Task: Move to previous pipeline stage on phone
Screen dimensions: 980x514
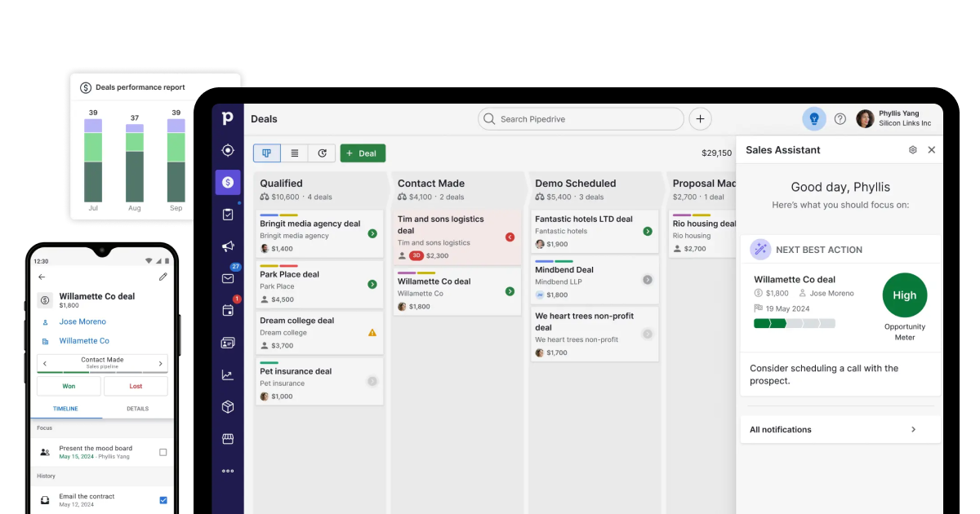Action: 45,364
